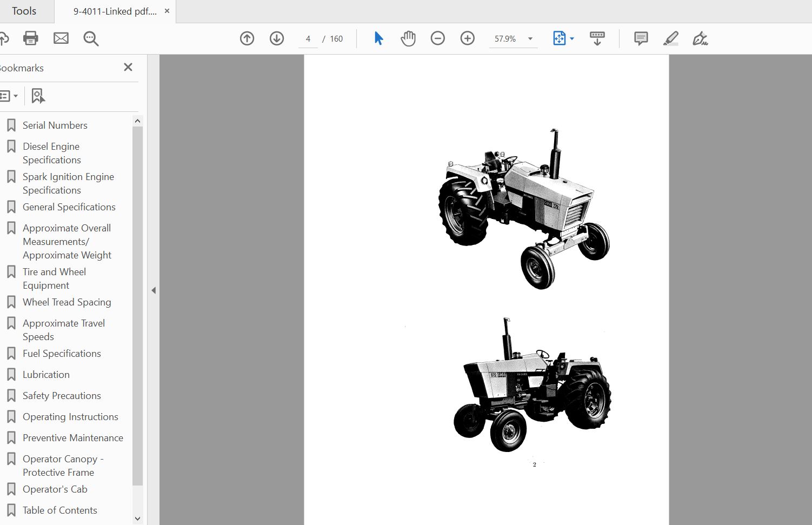This screenshot has height=525, width=812.
Task: Zoom in with the plus button
Action: (x=468, y=38)
